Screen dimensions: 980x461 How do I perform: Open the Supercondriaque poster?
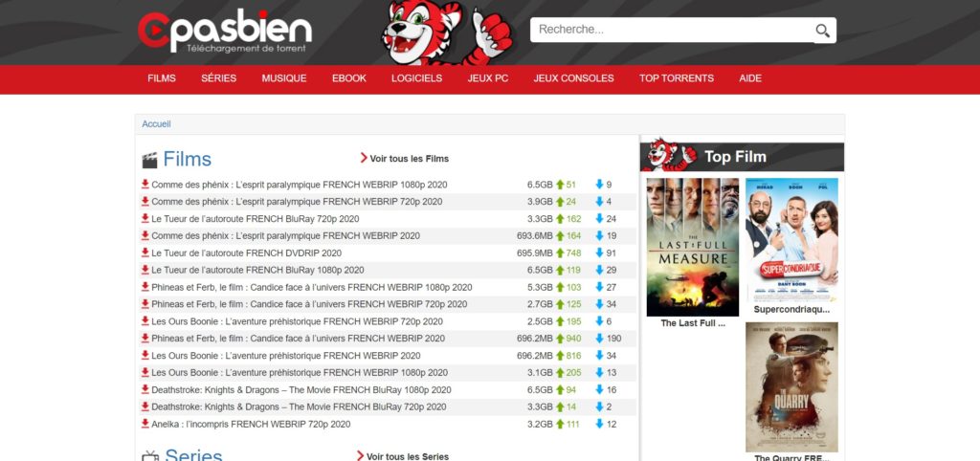(x=791, y=240)
